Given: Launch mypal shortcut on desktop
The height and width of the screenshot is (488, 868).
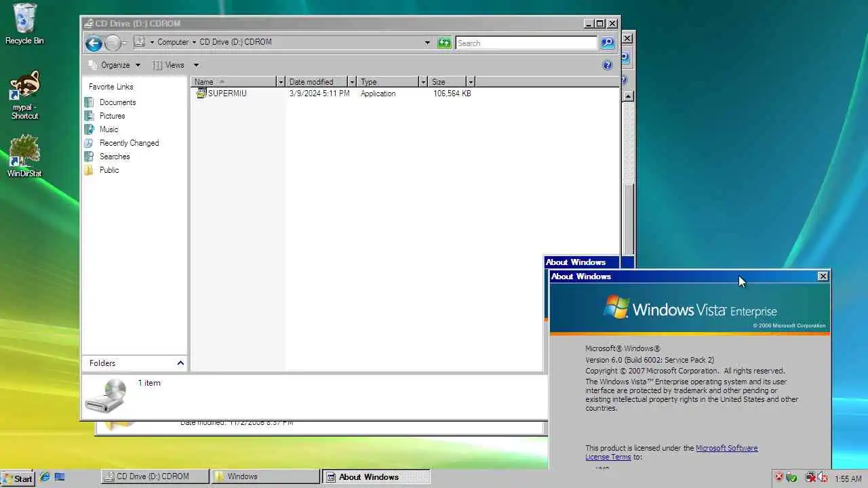Looking at the screenshot, I should pyautogui.click(x=24, y=95).
